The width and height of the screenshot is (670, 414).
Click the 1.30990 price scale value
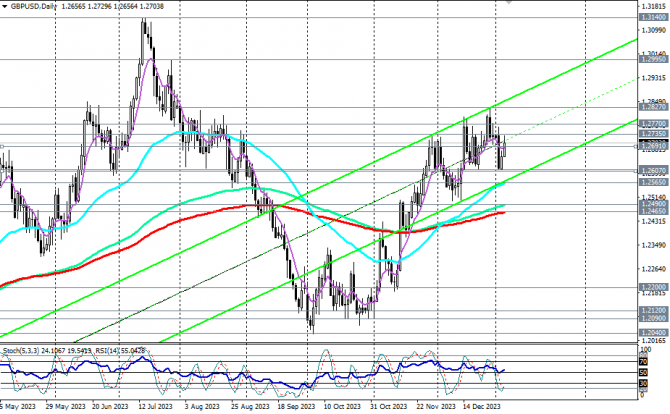(654, 30)
